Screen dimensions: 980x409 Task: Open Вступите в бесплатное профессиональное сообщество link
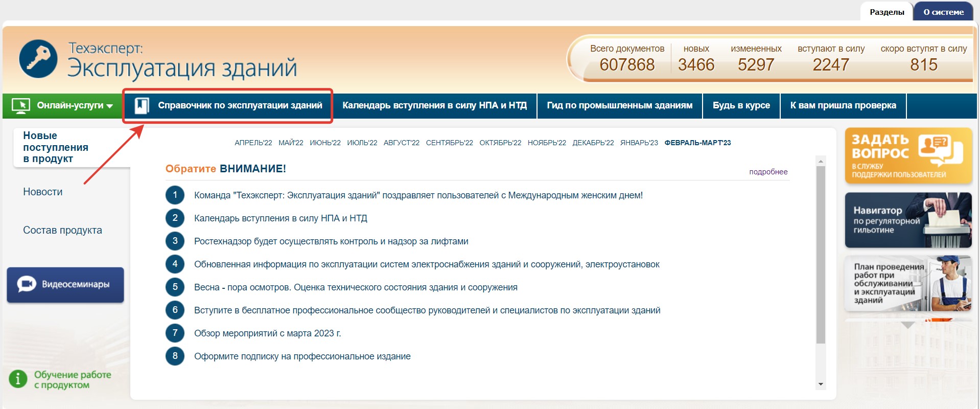[427, 310]
